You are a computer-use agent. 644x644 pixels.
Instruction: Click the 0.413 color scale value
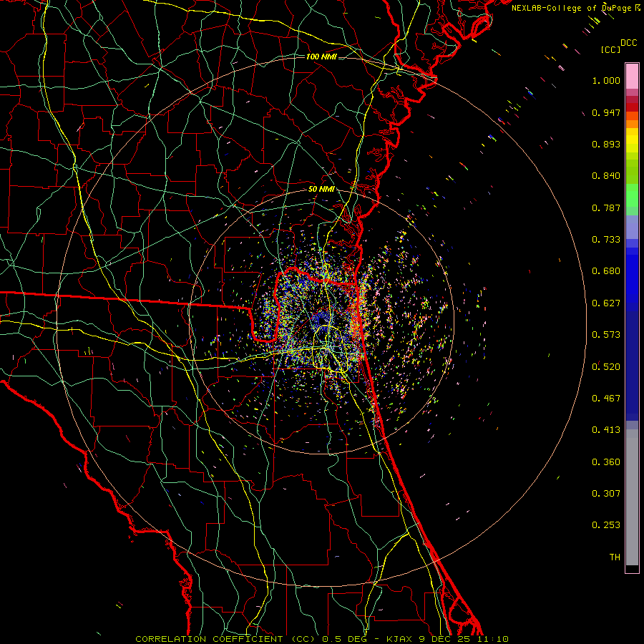[606, 430]
